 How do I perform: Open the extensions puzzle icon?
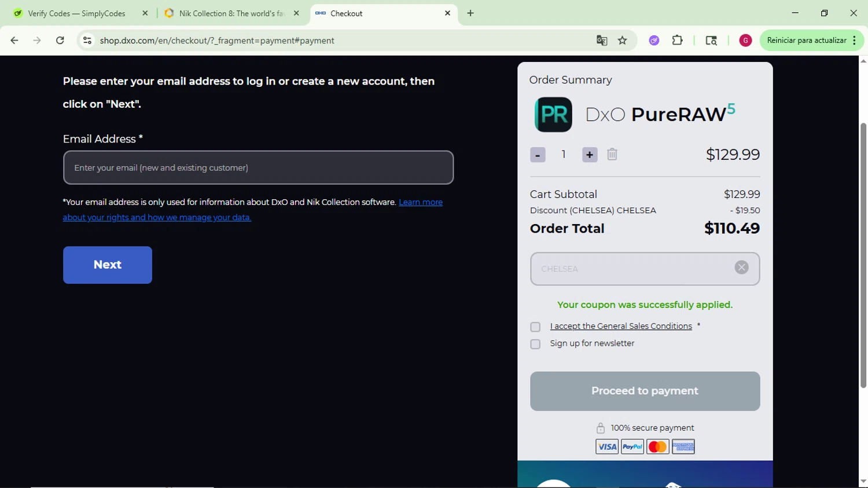tap(678, 41)
